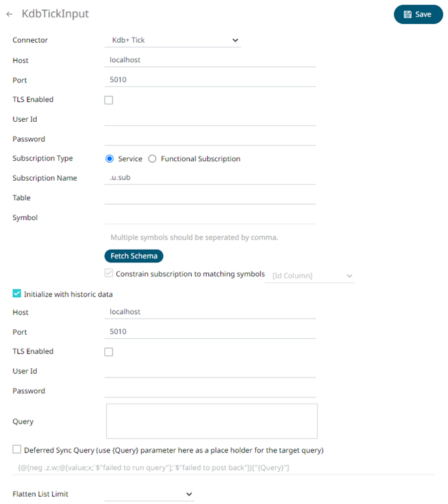
Task: Click into the Query text area
Action: [x=212, y=421]
